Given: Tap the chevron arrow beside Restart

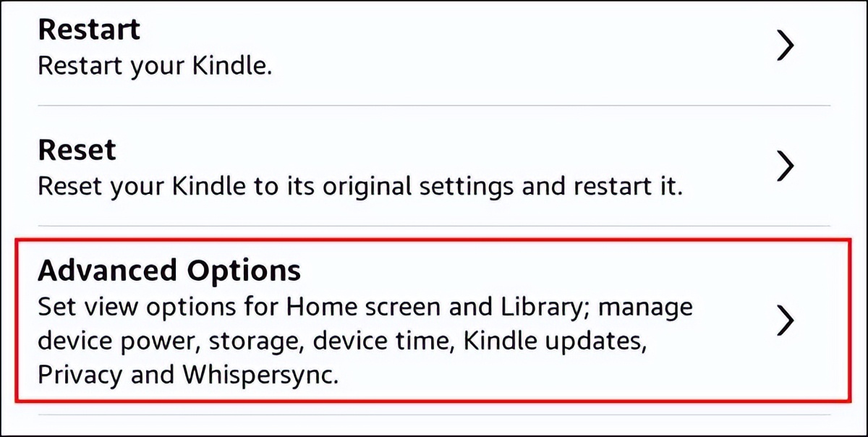Looking at the screenshot, I should tap(785, 47).
